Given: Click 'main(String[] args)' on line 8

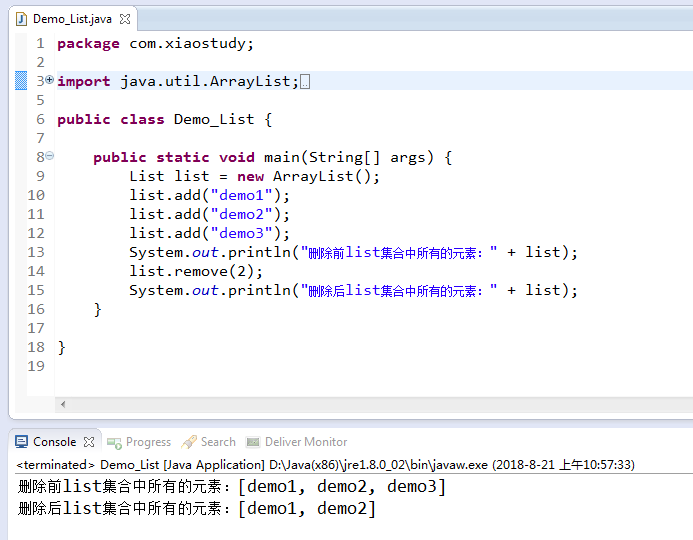Looking at the screenshot, I should (x=349, y=157).
